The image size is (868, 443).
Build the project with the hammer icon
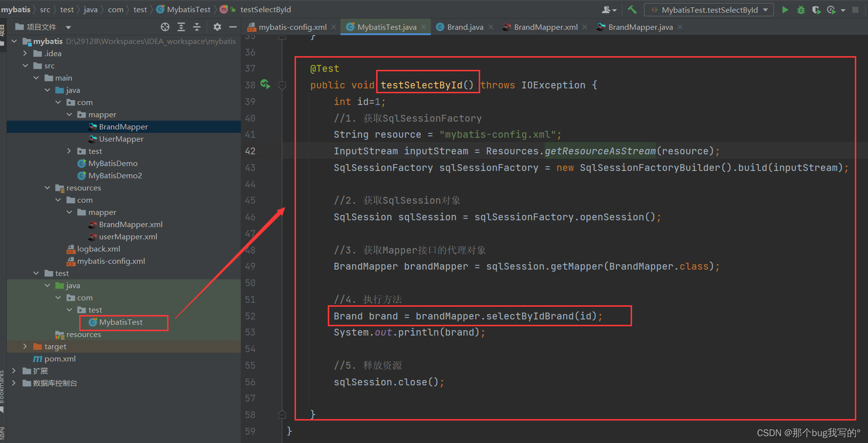632,10
